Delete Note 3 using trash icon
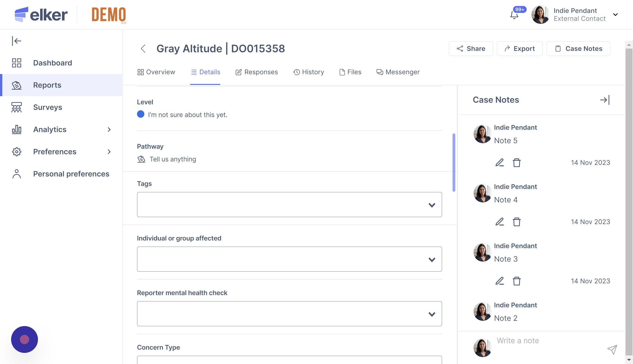The image size is (633, 364). pyautogui.click(x=516, y=281)
